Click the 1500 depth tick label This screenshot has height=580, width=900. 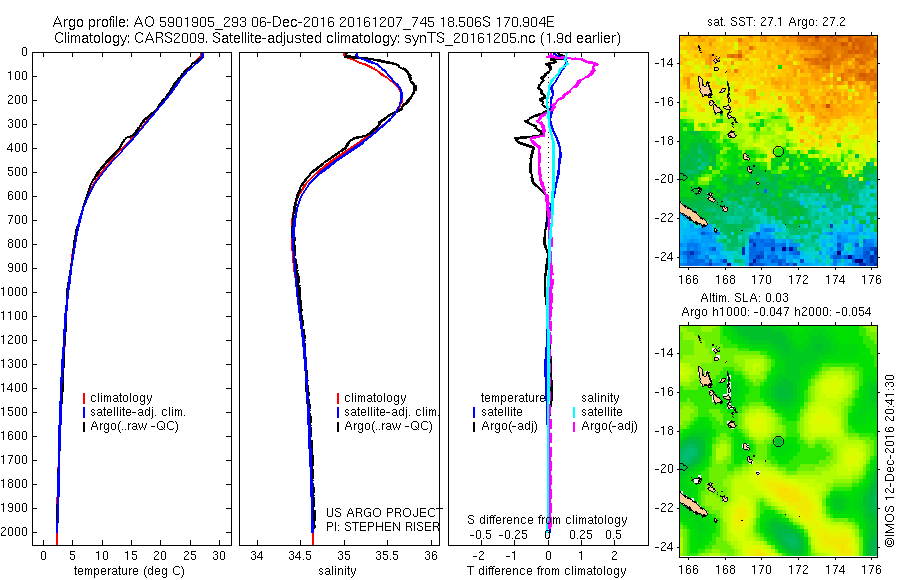(x=14, y=412)
